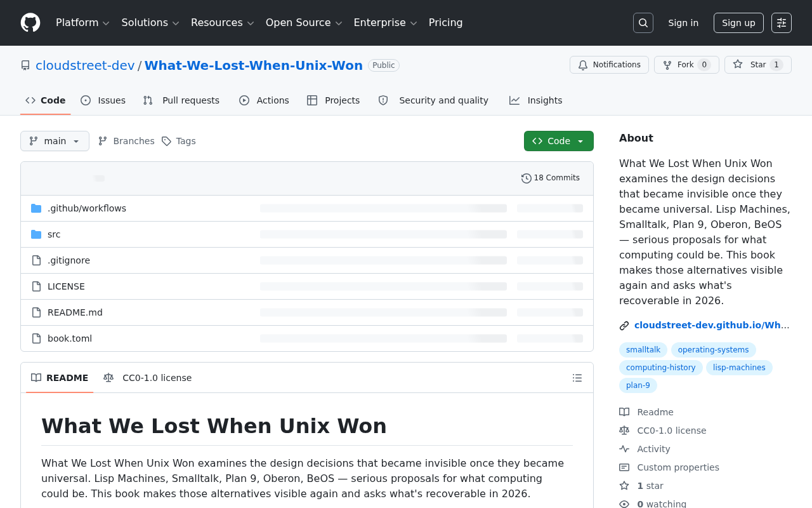
Task: Click the pulse icon beside Activity
Action: [624, 449]
